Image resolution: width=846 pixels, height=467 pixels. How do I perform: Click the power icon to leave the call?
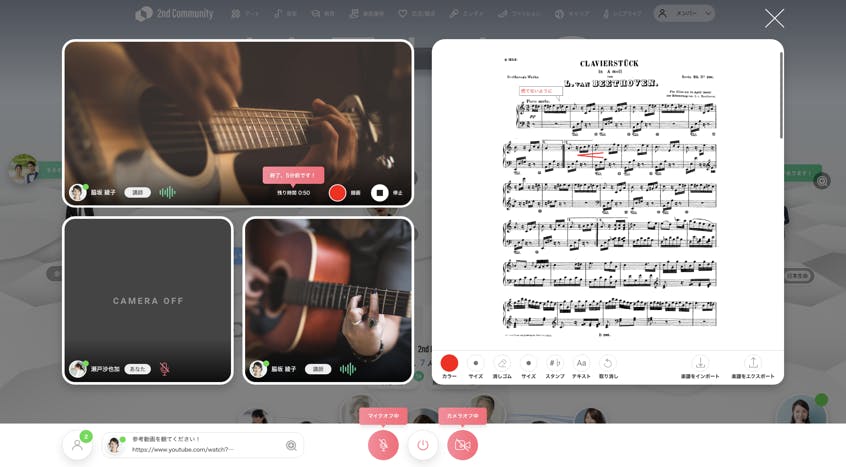423,445
